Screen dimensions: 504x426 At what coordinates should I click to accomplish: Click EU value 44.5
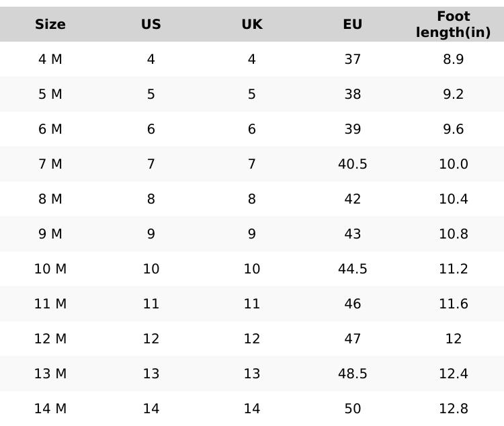pyautogui.click(x=353, y=269)
